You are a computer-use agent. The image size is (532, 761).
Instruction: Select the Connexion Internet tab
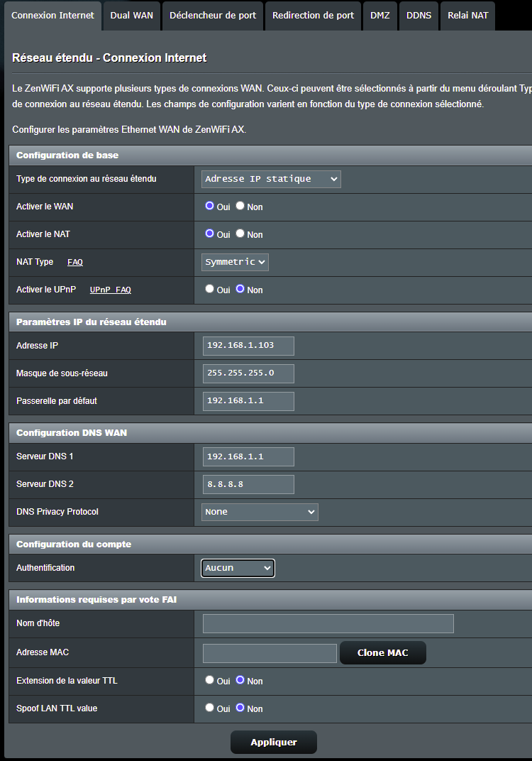click(53, 16)
